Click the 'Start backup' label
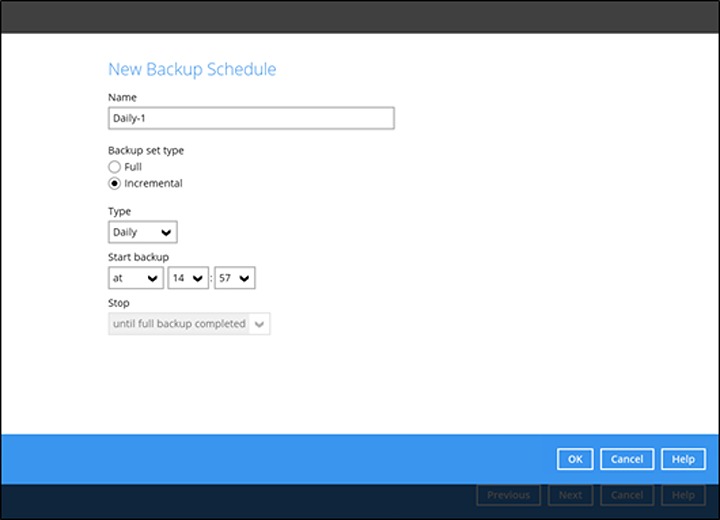Screen dimensions: 720x520 pyautogui.click(x=138, y=257)
